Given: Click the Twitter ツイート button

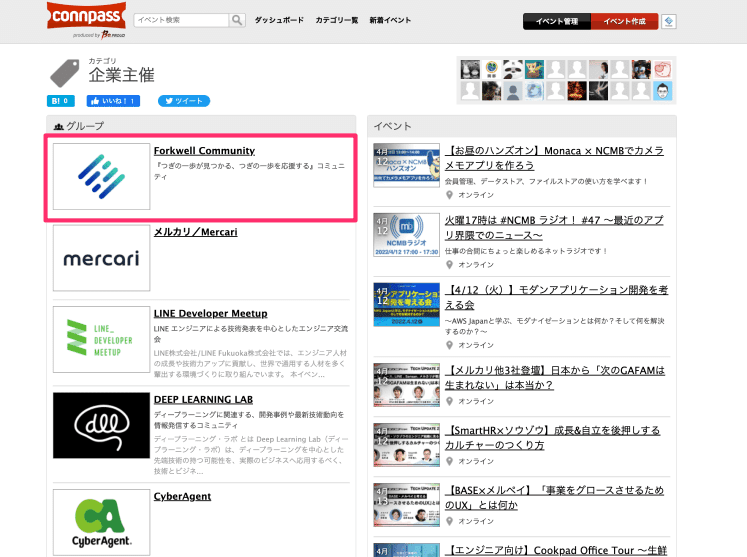Looking at the screenshot, I should tap(184, 101).
